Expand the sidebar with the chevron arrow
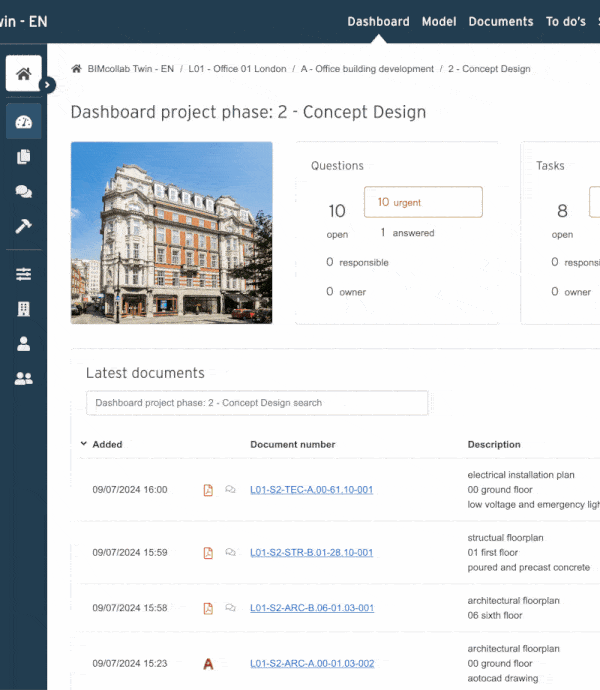Screen dimensions: 600x690 [47, 85]
